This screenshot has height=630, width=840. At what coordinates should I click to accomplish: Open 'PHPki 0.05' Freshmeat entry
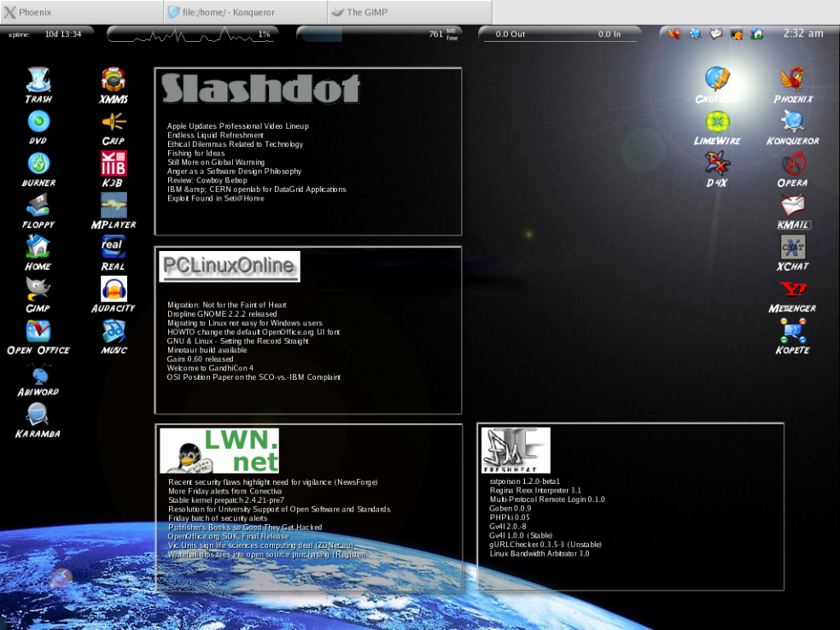coord(510,517)
